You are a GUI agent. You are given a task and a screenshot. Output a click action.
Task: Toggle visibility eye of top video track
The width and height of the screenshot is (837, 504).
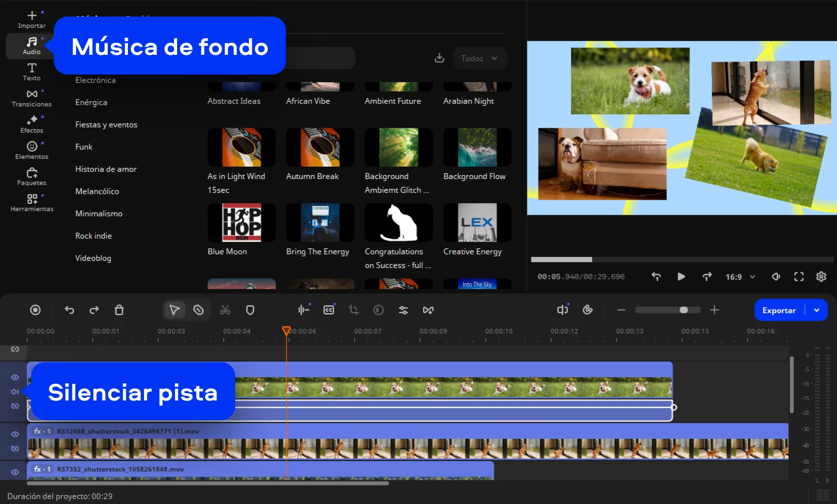coord(15,377)
